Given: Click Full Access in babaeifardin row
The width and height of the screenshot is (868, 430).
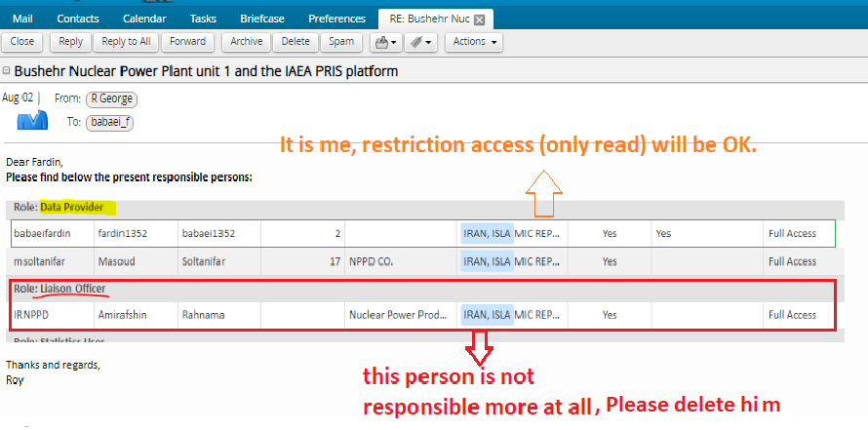Looking at the screenshot, I should [x=792, y=234].
